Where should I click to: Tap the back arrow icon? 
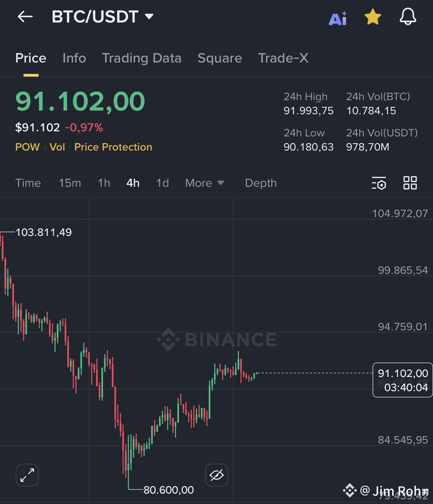point(25,17)
